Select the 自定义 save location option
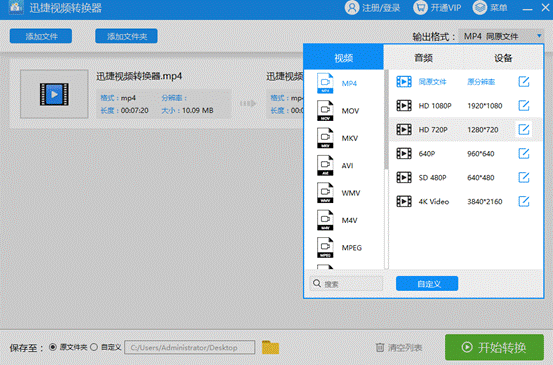 coord(94,347)
